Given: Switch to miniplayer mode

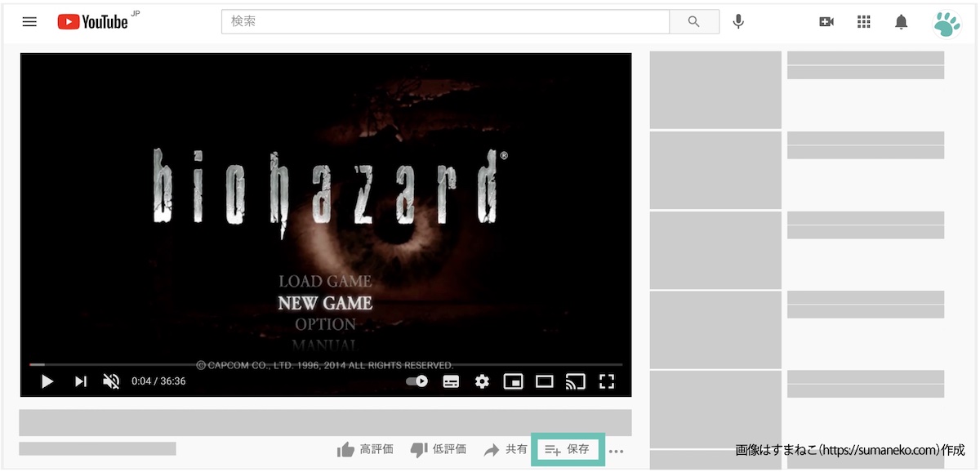Looking at the screenshot, I should (x=513, y=381).
